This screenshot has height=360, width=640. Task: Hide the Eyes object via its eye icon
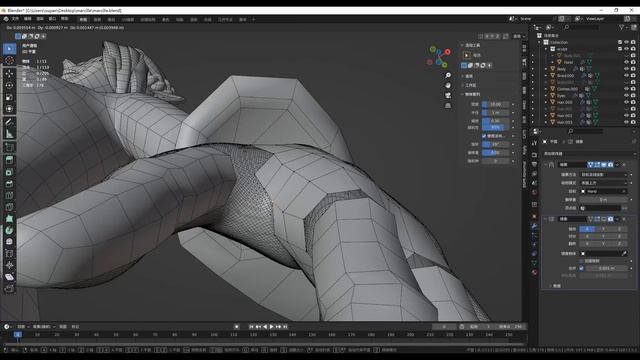(626, 96)
